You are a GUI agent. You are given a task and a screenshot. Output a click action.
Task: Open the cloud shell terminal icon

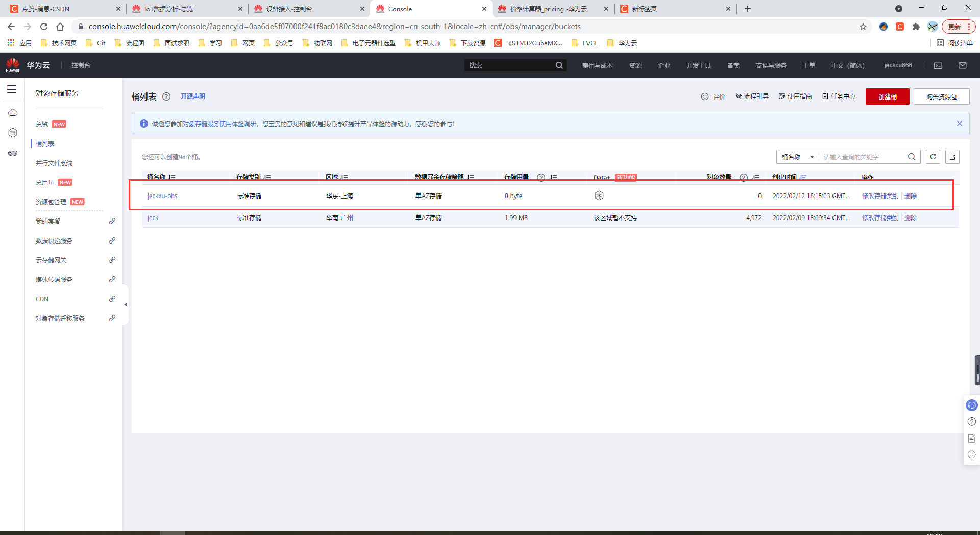pos(938,65)
